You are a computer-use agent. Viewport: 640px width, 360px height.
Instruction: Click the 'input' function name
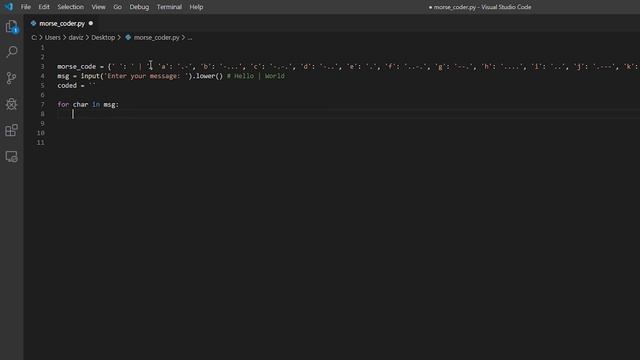(x=90, y=76)
